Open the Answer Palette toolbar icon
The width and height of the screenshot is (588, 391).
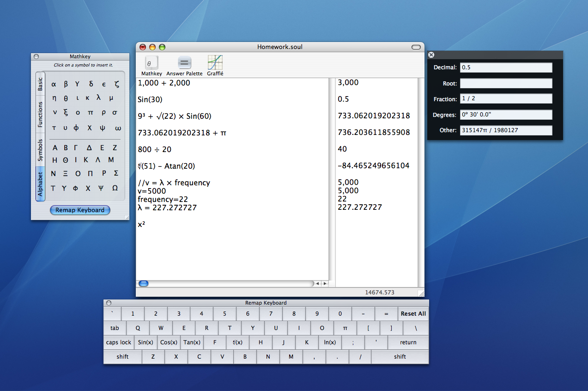tap(184, 66)
